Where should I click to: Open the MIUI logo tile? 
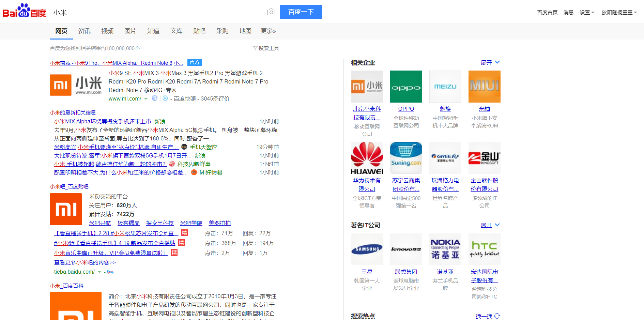point(485,87)
